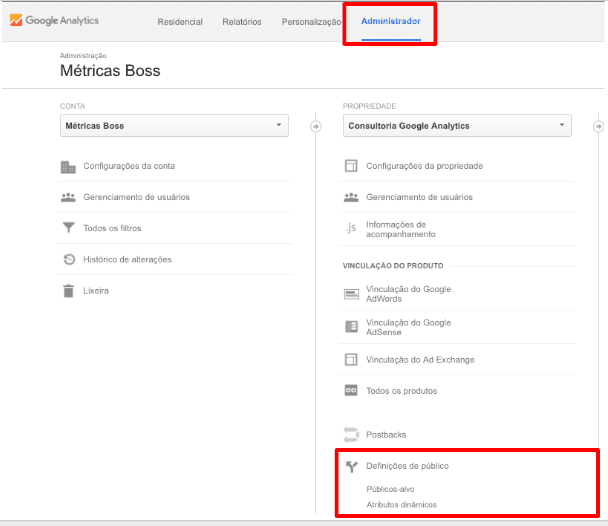Click the building icon beside Configurações da conta

pyautogui.click(x=68, y=167)
